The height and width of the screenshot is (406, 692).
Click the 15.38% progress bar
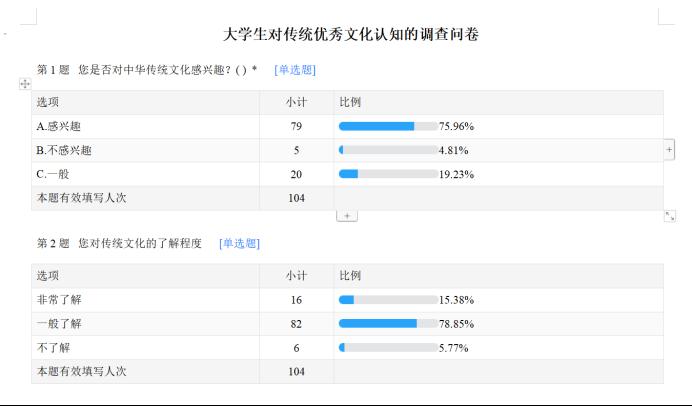click(x=388, y=300)
